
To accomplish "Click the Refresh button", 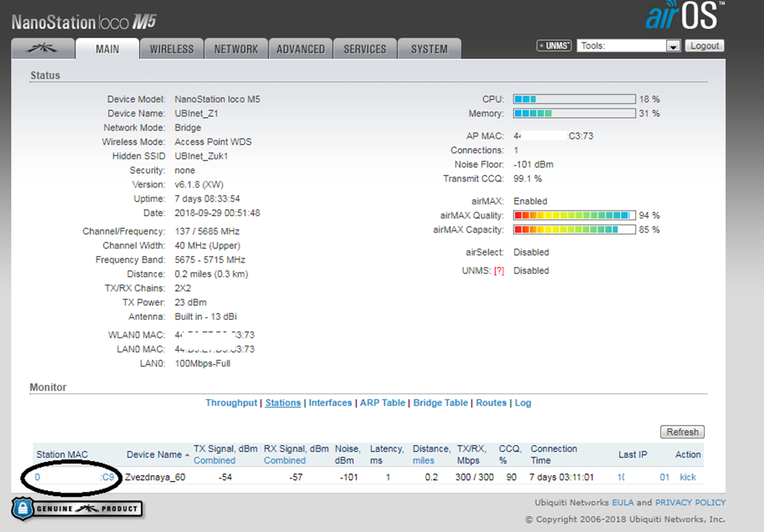I will click(682, 432).
